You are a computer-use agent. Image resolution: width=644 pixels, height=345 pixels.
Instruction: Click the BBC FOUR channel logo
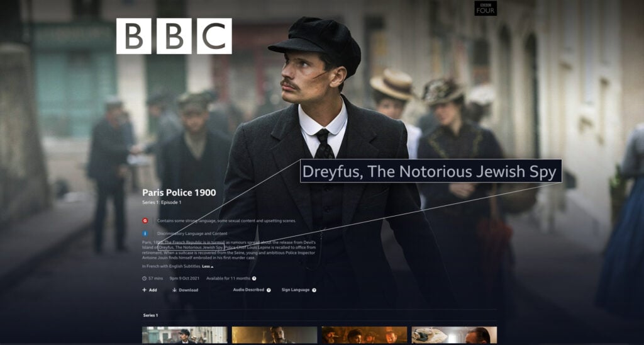[x=486, y=8]
